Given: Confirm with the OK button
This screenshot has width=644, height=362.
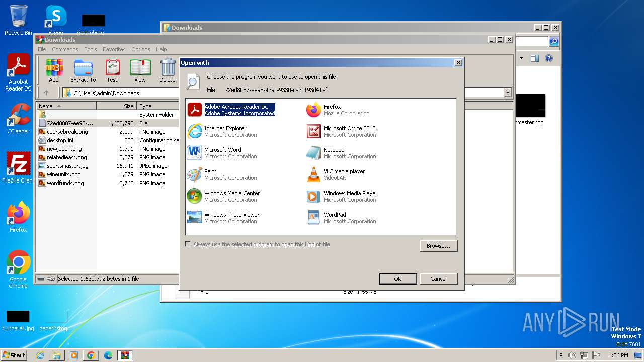Looking at the screenshot, I should pos(397,279).
